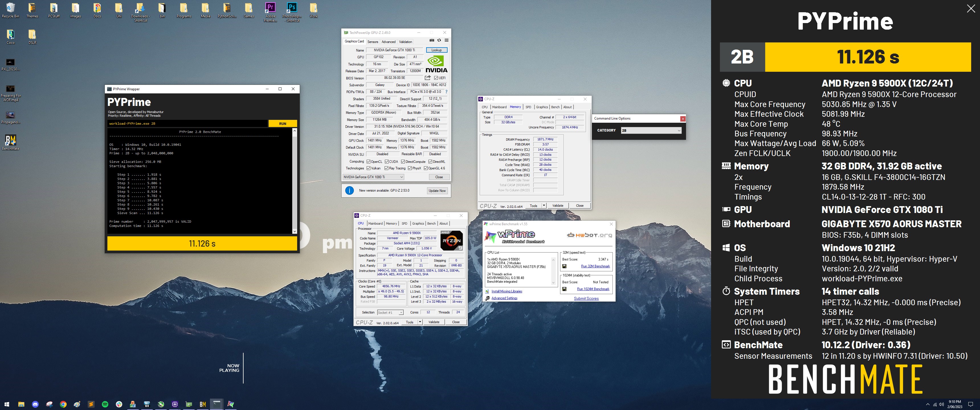
Task: Open the Socket #1 selection dropdown in CPU-Z
Action: coord(390,312)
